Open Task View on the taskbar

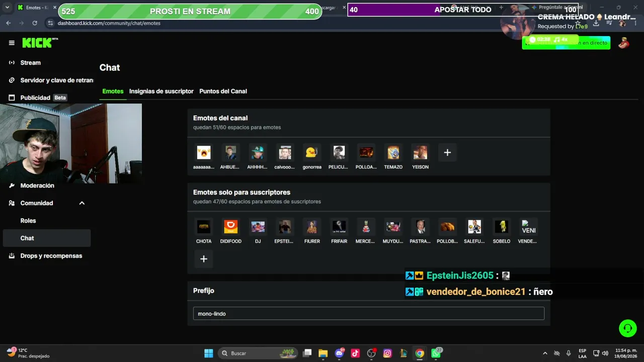[x=307, y=353]
